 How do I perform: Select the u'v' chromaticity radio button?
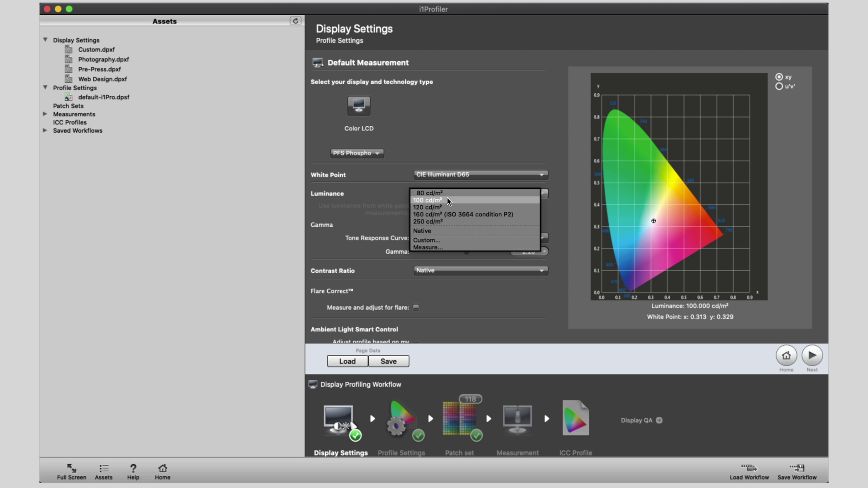click(779, 86)
